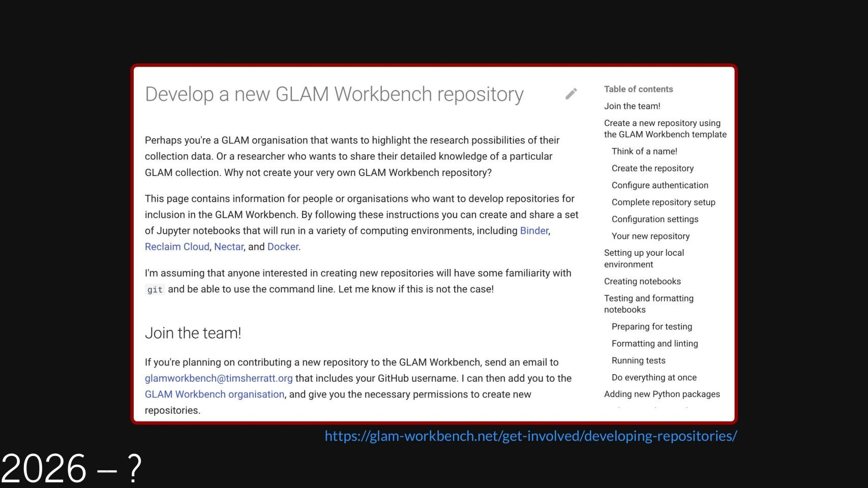Jump to 'Adding new Python packages'
868x488 pixels.
tap(662, 394)
